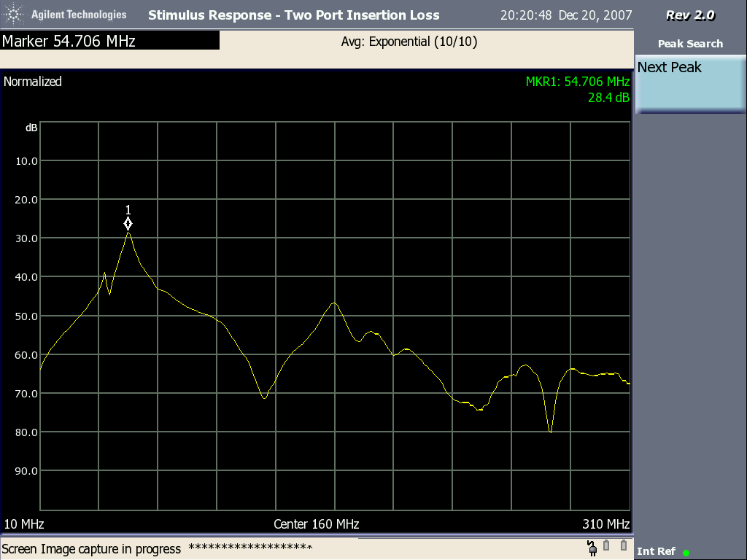Click the 50.0 y-axis label
The image size is (747, 560).
[x=27, y=316]
